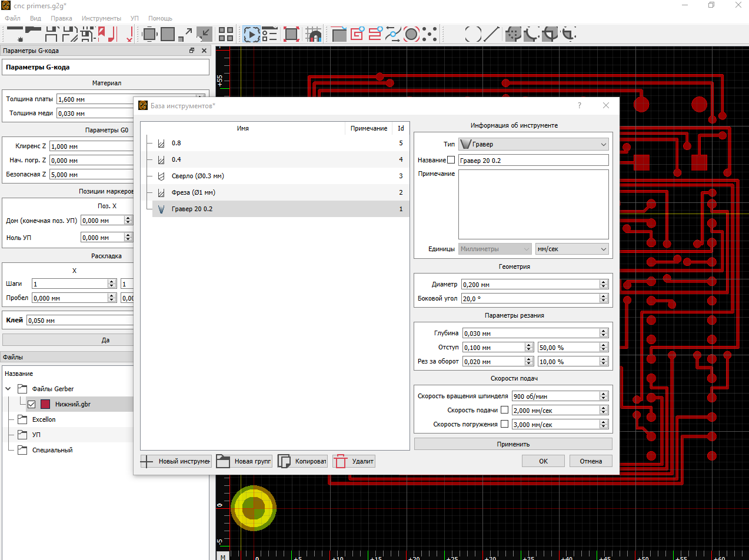The image size is (749, 560).
Task: Click the item list toolbar icon
Action: 269,34
